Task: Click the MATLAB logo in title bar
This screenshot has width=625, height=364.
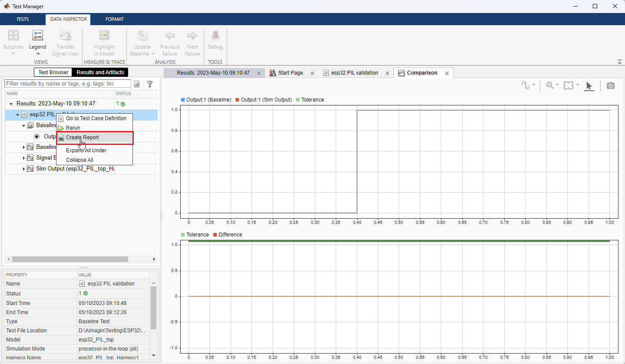Action: [x=7, y=6]
